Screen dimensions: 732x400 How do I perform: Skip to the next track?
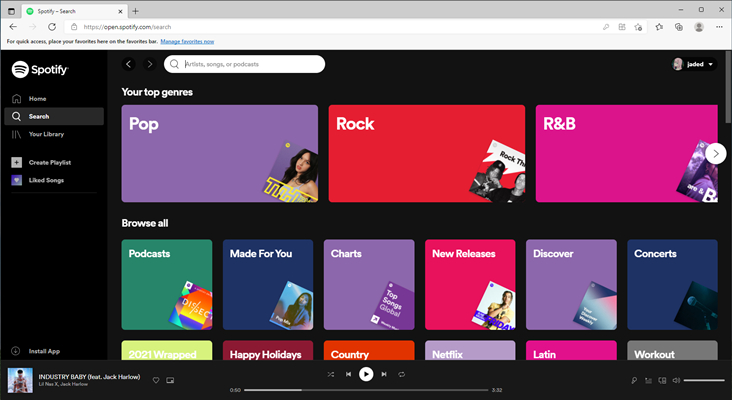[x=384, y=374]
